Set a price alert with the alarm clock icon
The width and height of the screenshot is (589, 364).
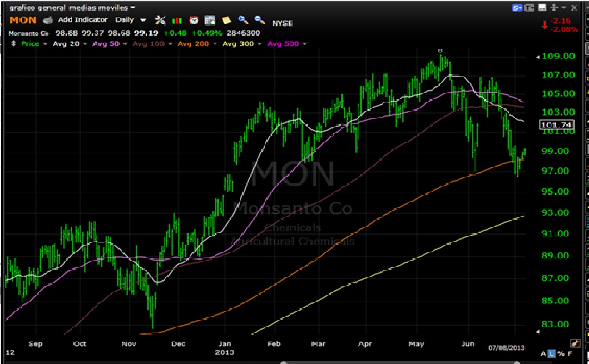pos(194,20)
